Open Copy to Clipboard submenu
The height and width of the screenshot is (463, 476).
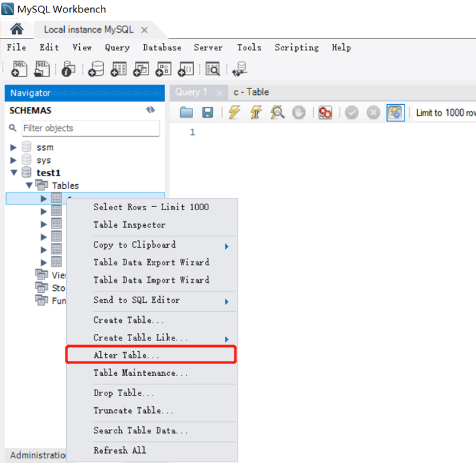pyautogui.click(x=152, y=245)
